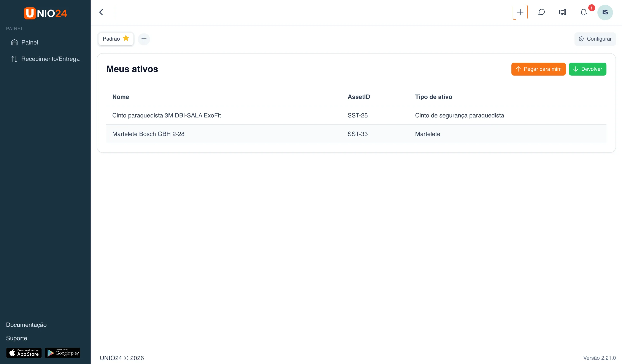Open the announcements megaphone icon
622x364 pixels.
click(x=563, y=12)
